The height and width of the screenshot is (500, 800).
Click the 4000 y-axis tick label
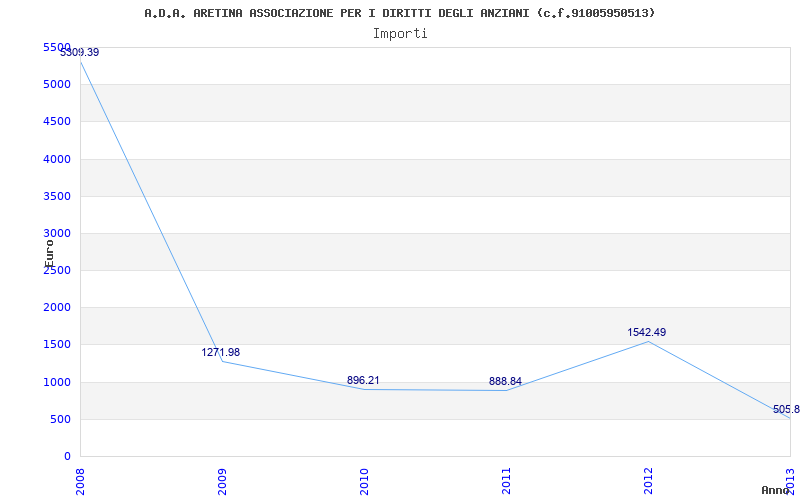click(57, 159)
